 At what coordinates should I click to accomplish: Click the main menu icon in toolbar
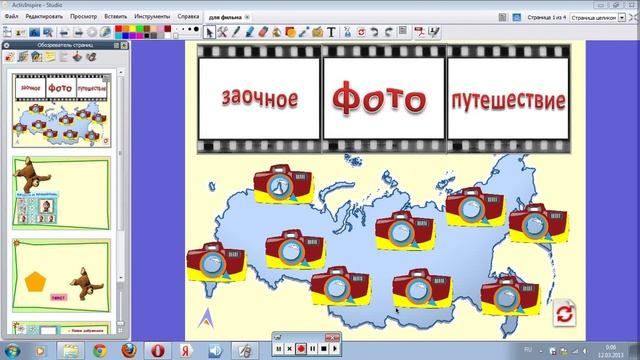pyautogui.click(x=7, y=32)
